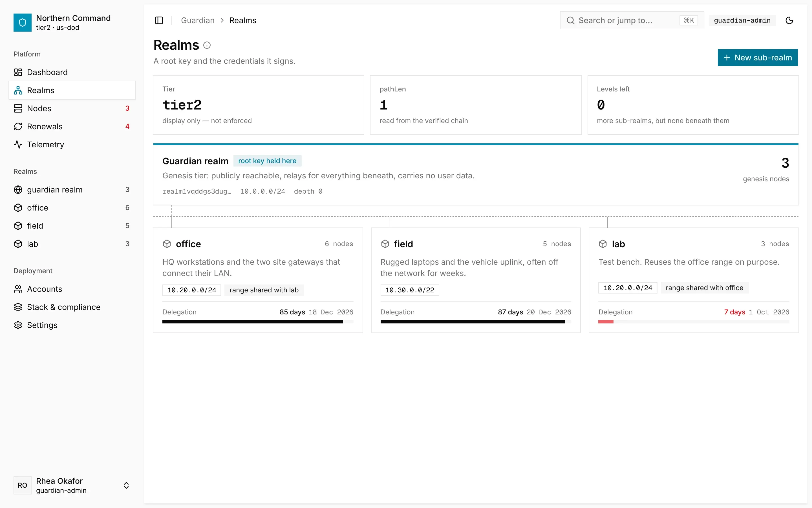Click the root key held here badge
Screen dimensions: 812x508
click(x=267, y=161)
